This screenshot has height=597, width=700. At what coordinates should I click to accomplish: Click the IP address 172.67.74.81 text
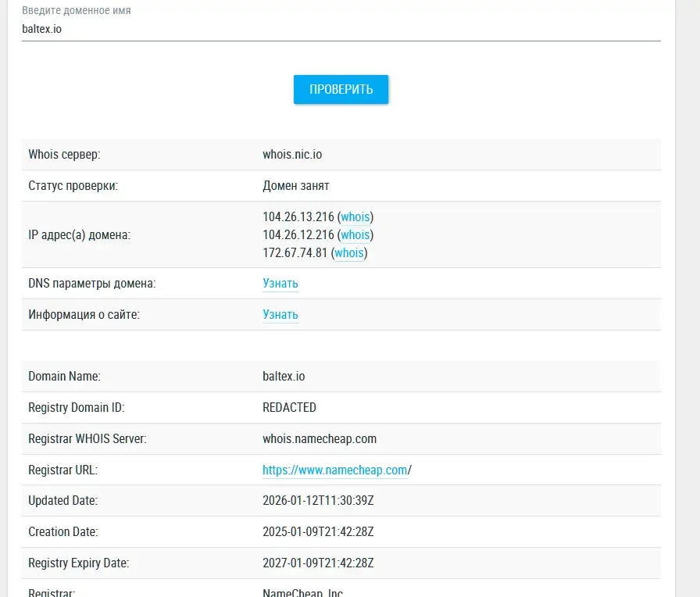click(295, 252)
